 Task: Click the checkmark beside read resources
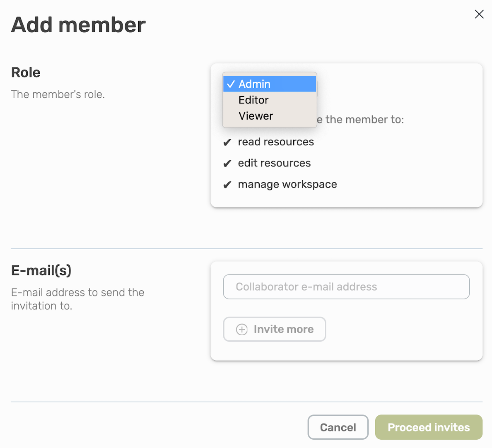tap(227, 142)
